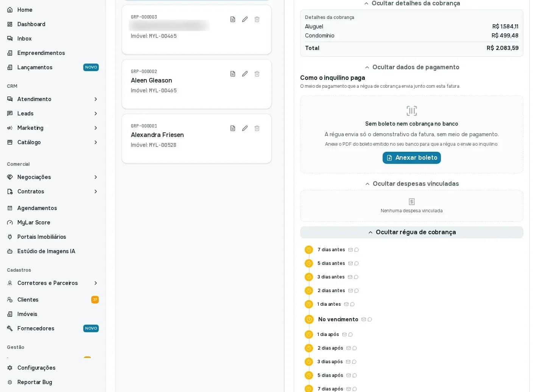Collapse the Ocultar despesas vinculadas section
The image size is (545, 392).
pyautogui.click(x=412, y=184)
